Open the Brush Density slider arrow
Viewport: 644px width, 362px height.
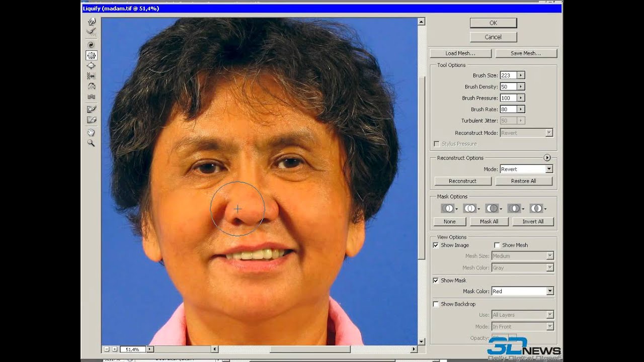click(521, 87)
